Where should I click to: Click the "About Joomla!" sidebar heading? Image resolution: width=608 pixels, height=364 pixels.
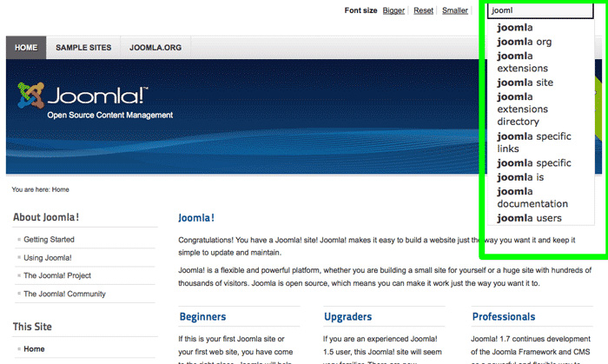46,217
